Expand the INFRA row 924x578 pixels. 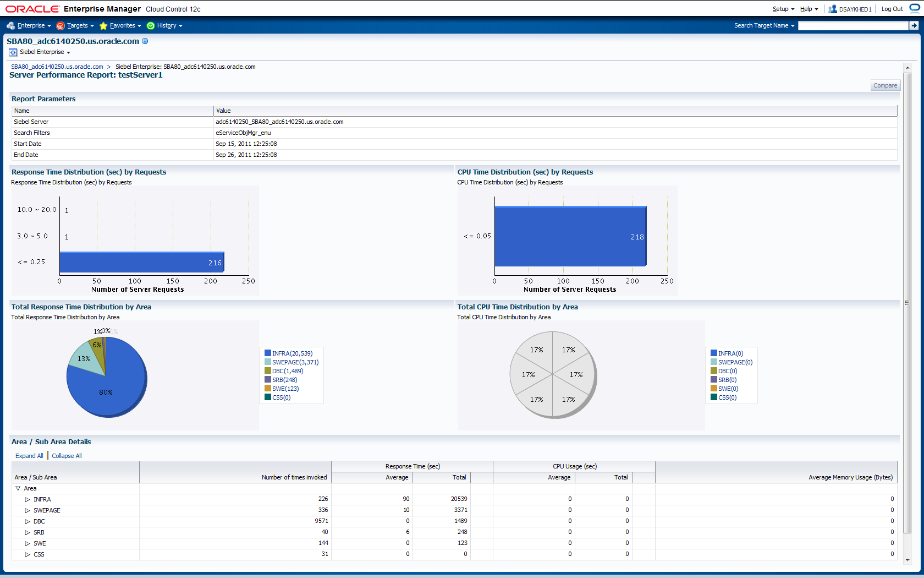click(28, 499)
